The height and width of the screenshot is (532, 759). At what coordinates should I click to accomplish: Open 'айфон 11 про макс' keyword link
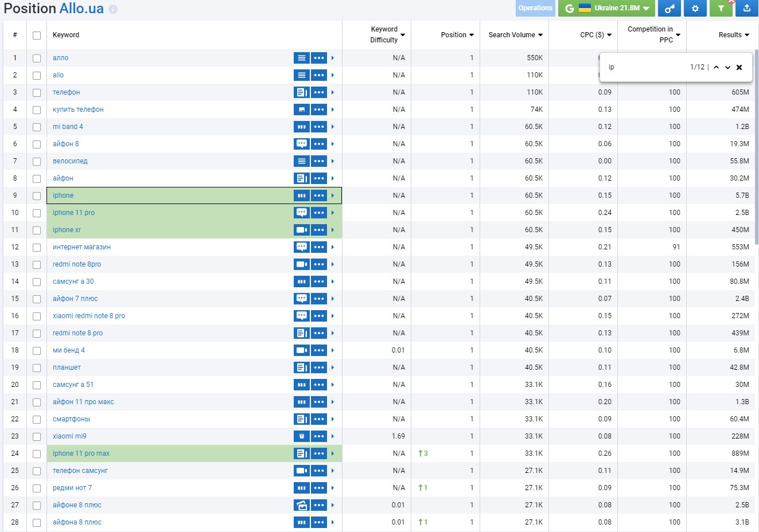83,402
